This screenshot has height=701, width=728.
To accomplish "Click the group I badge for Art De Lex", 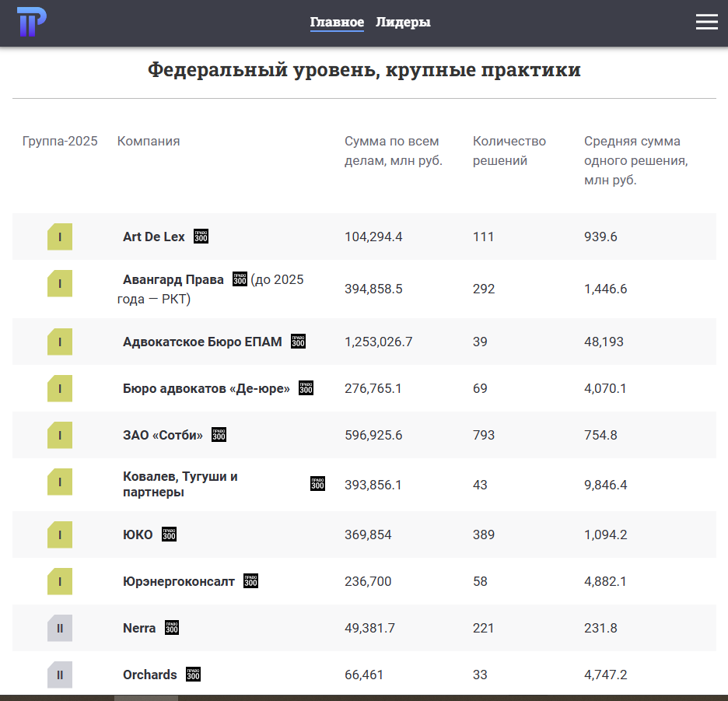I will coord(60,237).
